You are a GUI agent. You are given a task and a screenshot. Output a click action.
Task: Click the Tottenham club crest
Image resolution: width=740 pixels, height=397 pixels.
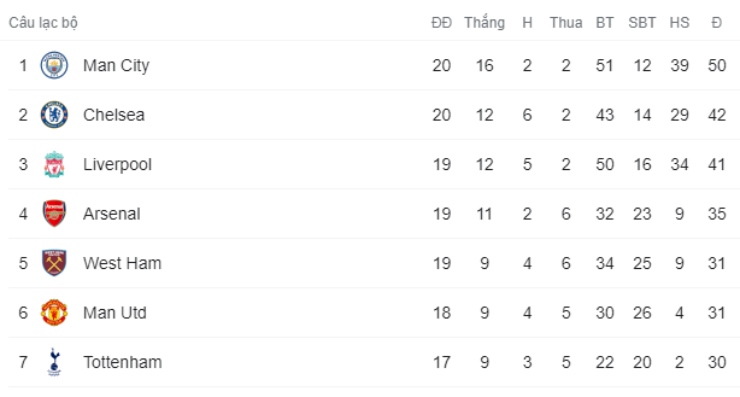54,362
